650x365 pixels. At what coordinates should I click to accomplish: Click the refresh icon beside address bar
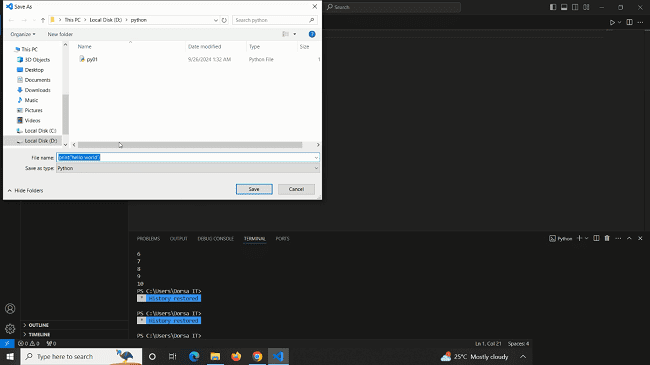click(224, 20)
